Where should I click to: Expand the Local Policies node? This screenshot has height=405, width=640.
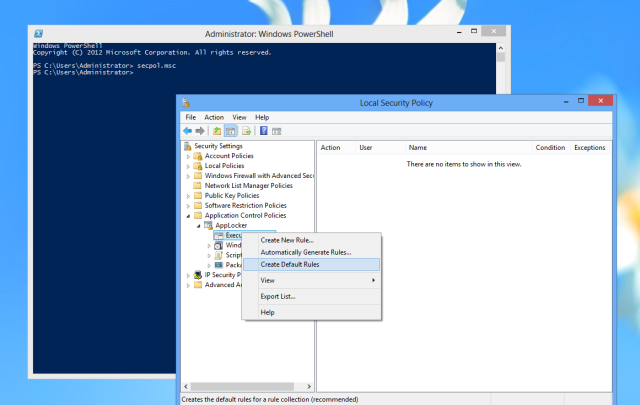pos(188,166)
